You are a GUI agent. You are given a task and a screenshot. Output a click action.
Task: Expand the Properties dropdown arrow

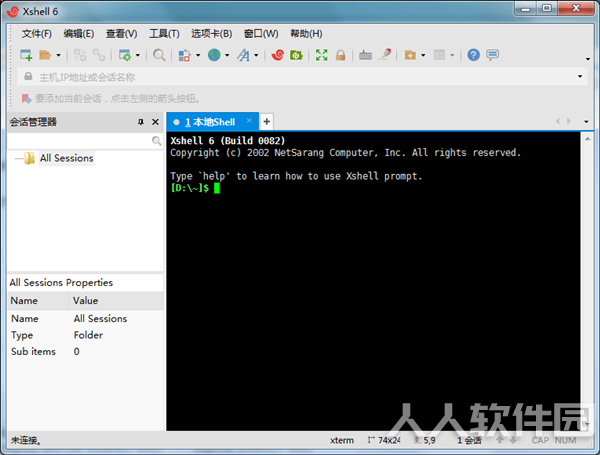point(138,55)
